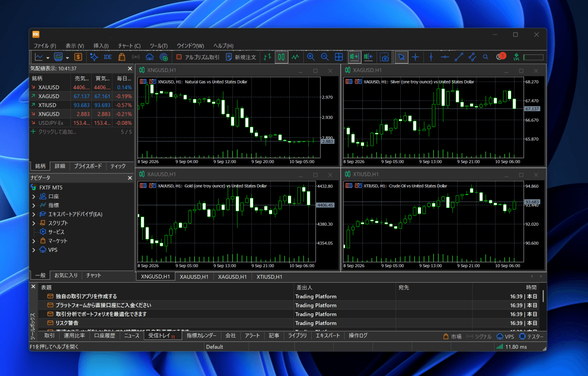Open the テスター strategy tester button
This screenshot has width=588, height=376.
(531, 336)
